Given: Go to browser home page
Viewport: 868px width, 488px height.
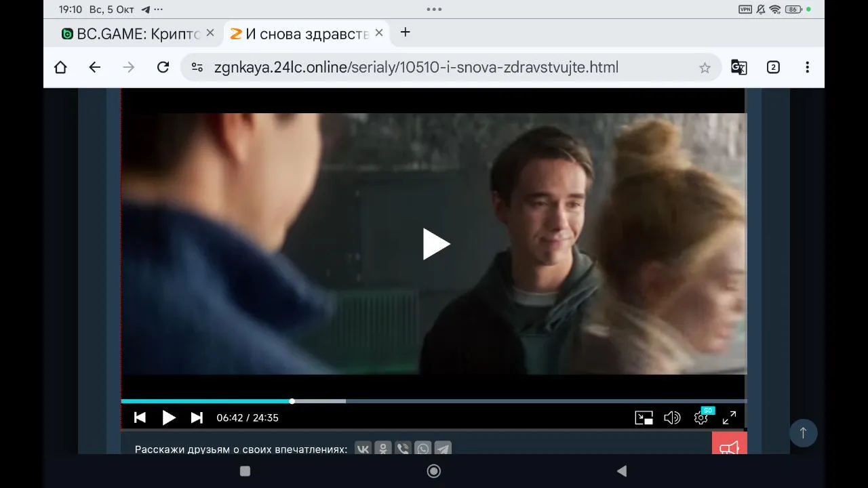Looking at the screenshot, I should click(60, 67).
